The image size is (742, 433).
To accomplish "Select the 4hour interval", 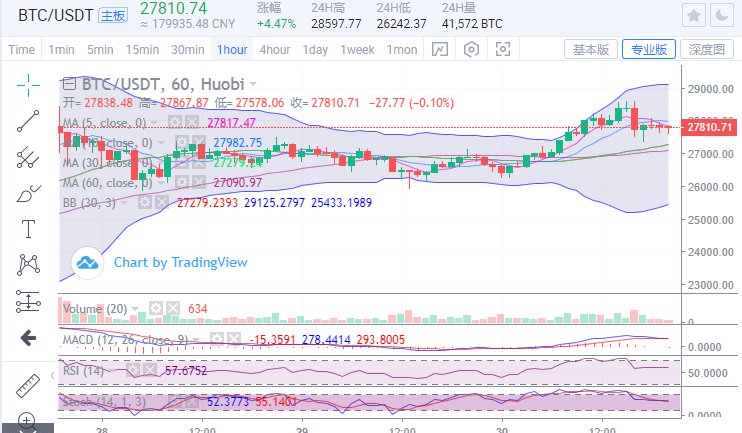I will (x=275, y=50).
